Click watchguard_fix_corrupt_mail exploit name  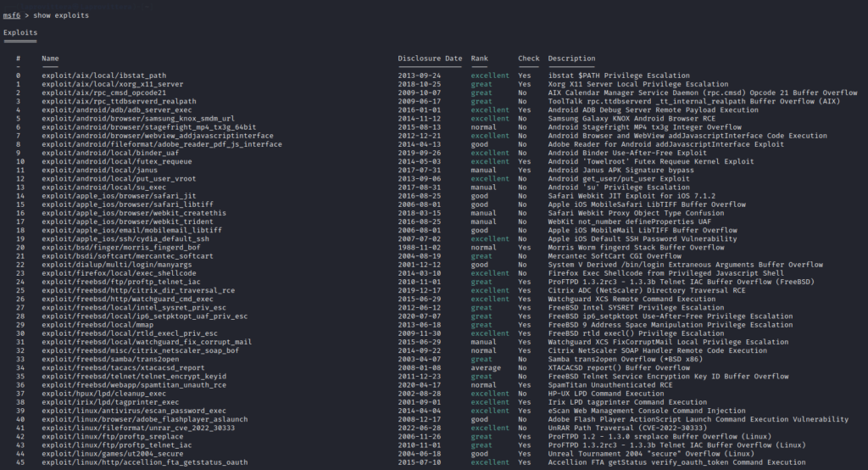tap(147, 342)
